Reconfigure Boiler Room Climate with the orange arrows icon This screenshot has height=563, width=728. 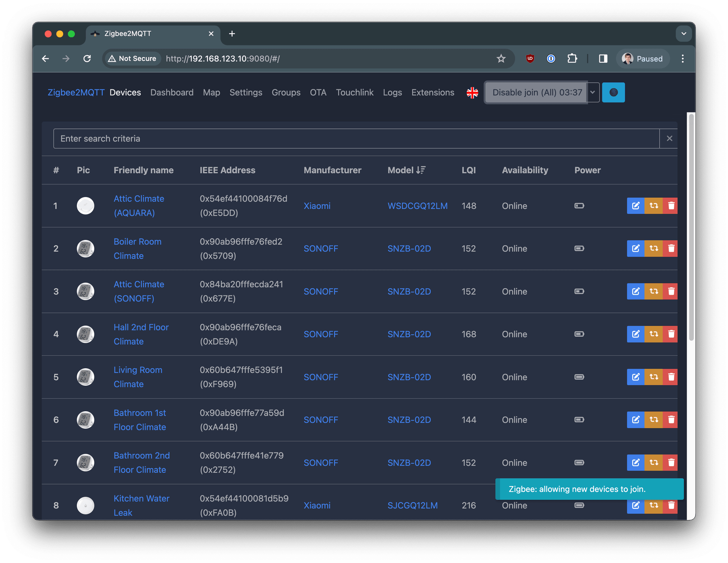654,249
